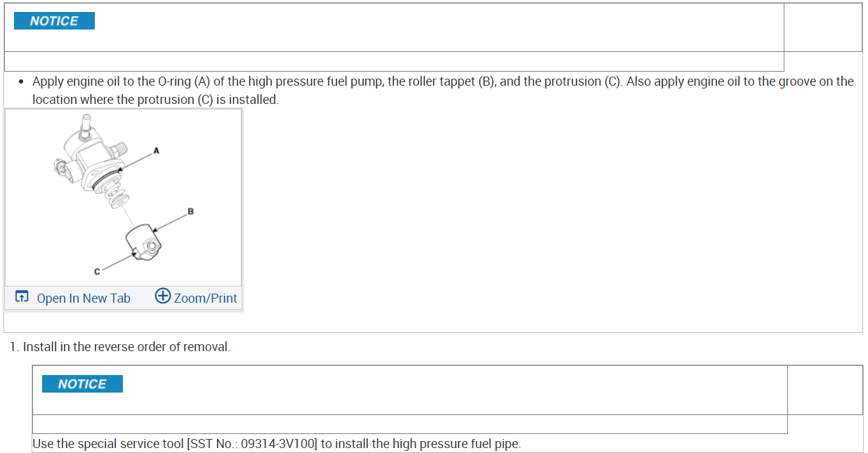Viewport: 868px width, 453px height.
Task: Click label C in the diagram
Action: (96, 271)
